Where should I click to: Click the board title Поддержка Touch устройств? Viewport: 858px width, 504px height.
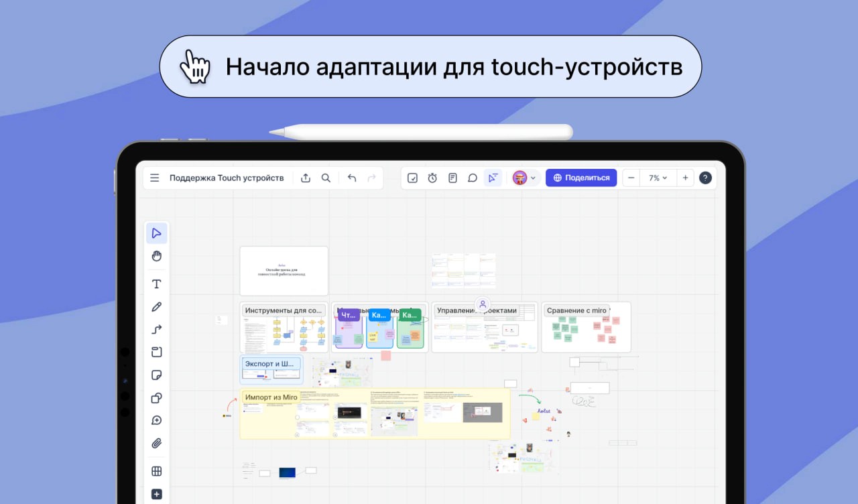(227, 178)
